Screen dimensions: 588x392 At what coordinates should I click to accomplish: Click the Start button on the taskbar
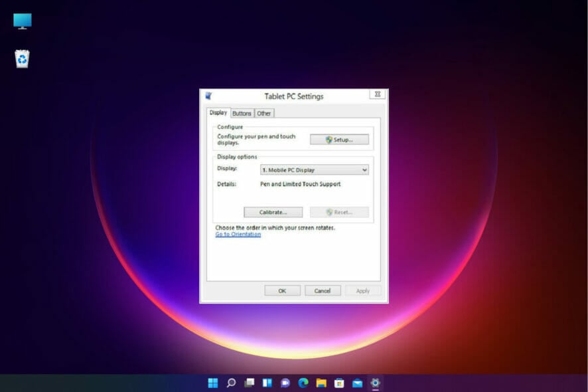point(212,383)
